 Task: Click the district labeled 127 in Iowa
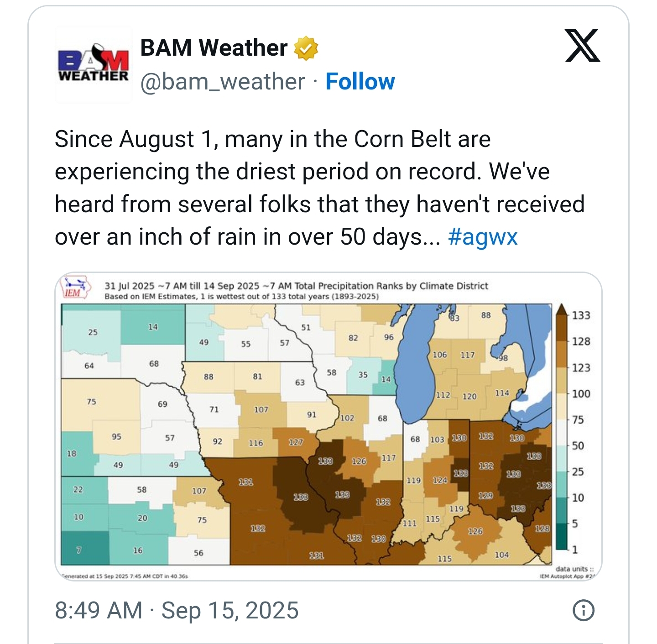296,441
